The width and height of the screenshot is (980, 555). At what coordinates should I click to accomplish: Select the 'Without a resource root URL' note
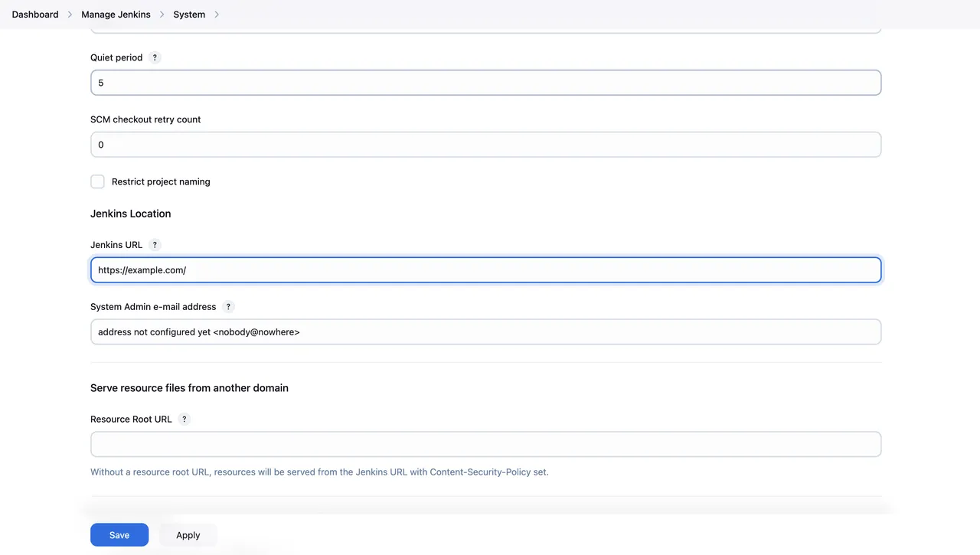pos(319,472)
